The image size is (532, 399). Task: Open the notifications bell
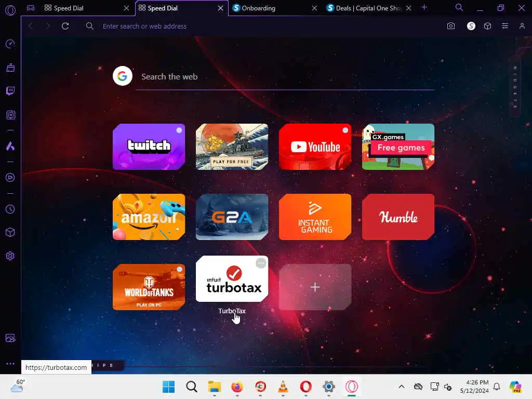[497, 387]
